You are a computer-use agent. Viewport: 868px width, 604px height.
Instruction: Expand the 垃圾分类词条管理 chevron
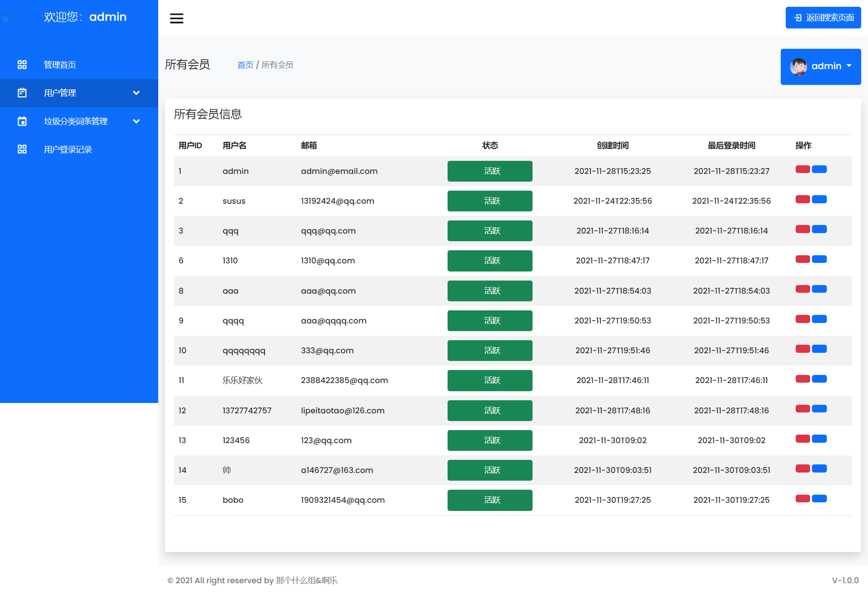pos(136,121)
